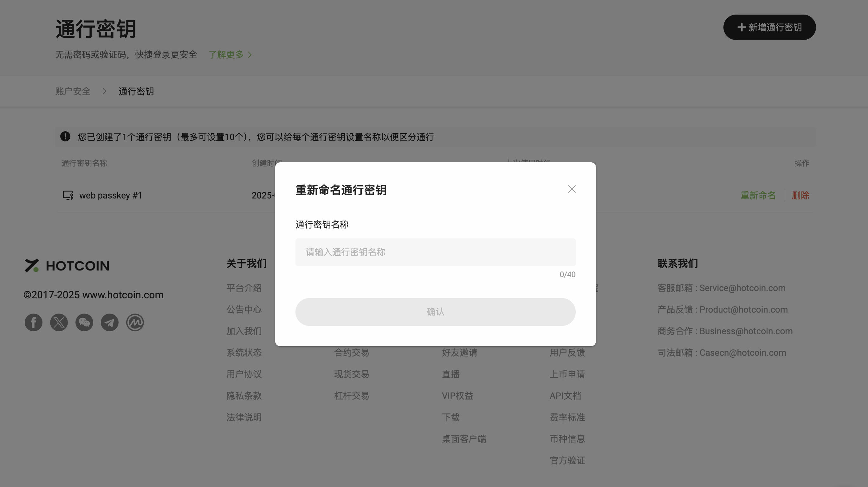
Task: Go to 账户安全 breadcrumb
Action: click(73, 91)
